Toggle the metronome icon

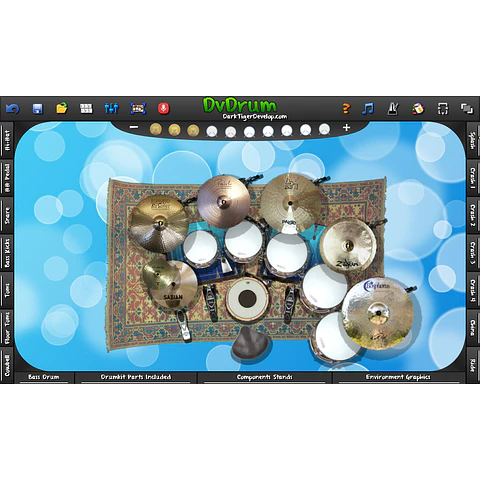click(393, 109)
